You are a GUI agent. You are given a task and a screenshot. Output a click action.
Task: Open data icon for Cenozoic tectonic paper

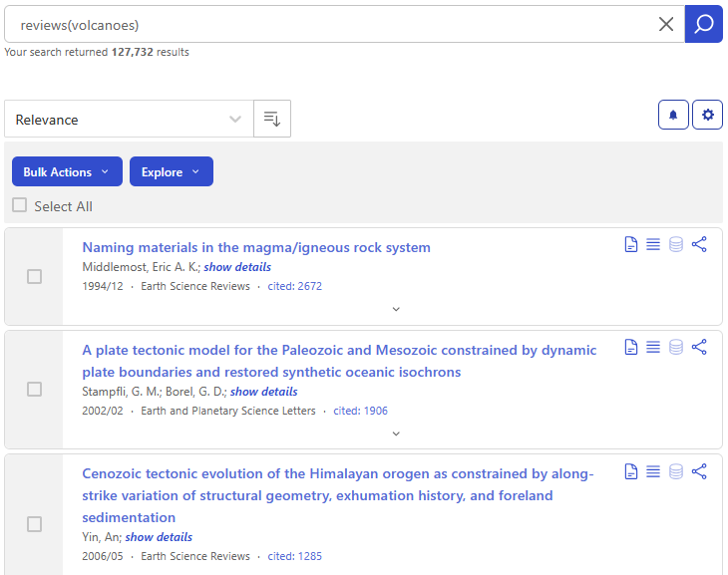[x=676, y=471]
